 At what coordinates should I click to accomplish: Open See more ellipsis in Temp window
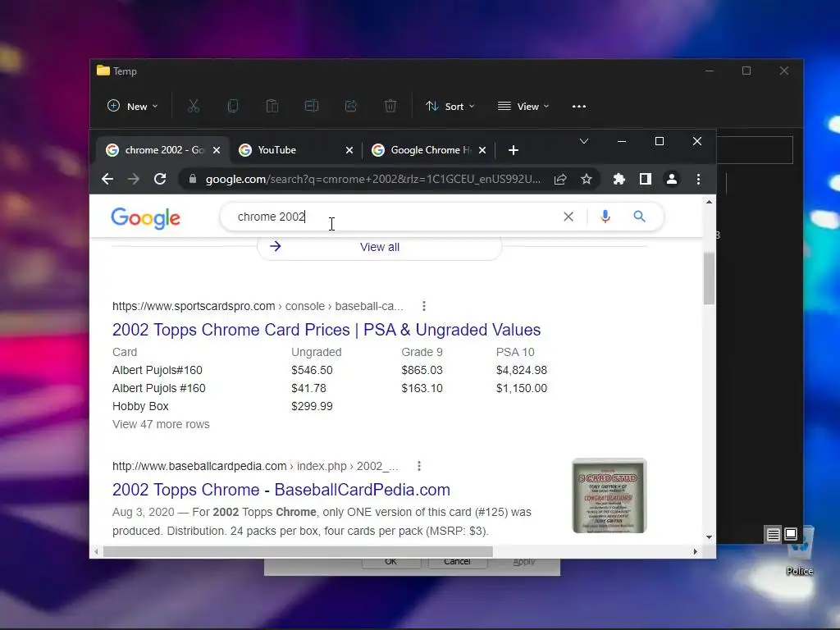pyautogui.click(x=579, y=106)
